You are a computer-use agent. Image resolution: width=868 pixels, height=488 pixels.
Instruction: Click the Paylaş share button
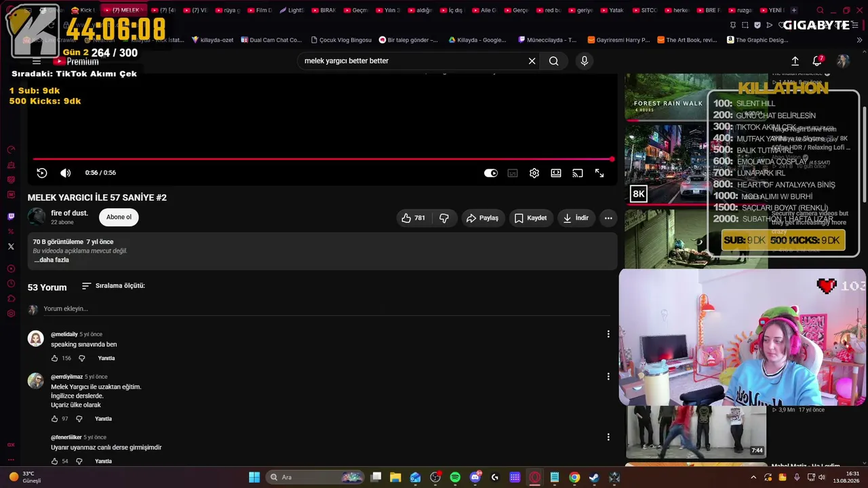483,218
